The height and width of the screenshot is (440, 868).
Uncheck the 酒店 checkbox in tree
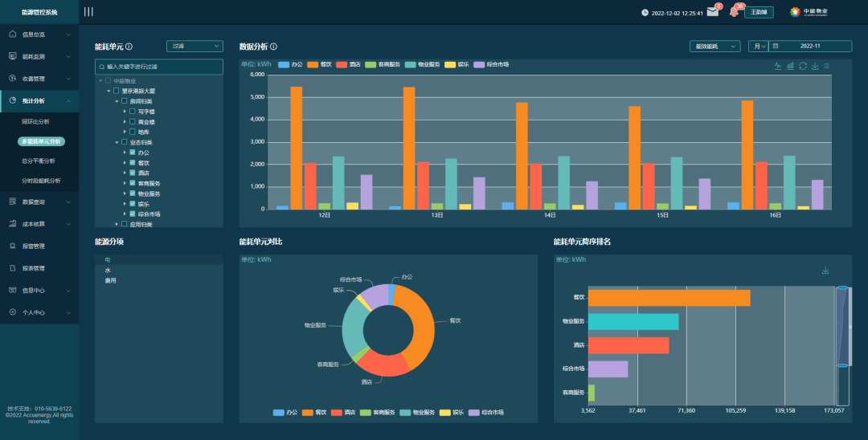coord(133,173)
